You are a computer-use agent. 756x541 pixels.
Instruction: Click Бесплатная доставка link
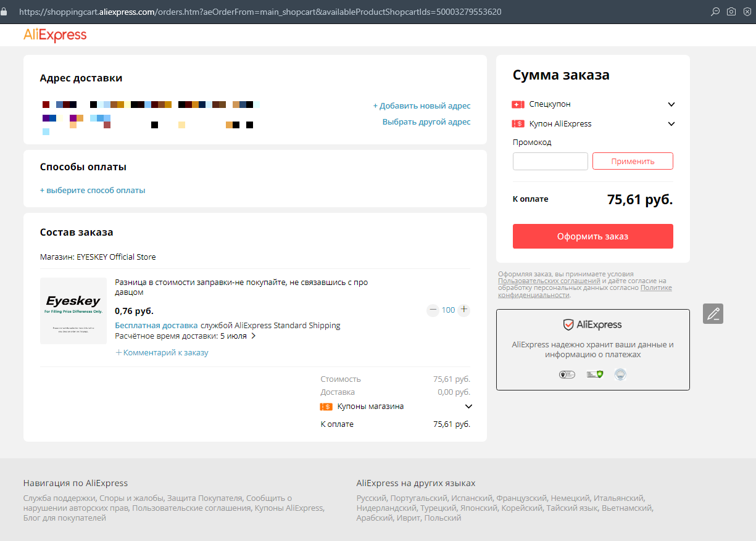(156, 325)
